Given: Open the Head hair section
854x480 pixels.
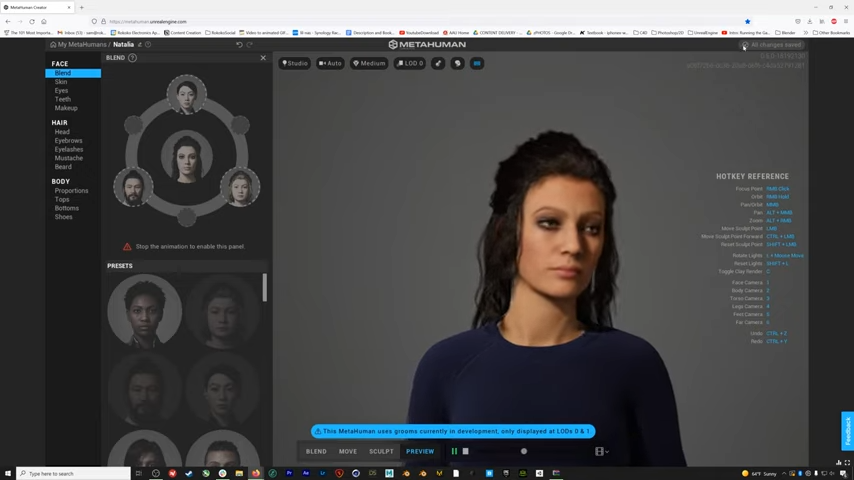Looking at the screenshot, I should click(62, 132).
